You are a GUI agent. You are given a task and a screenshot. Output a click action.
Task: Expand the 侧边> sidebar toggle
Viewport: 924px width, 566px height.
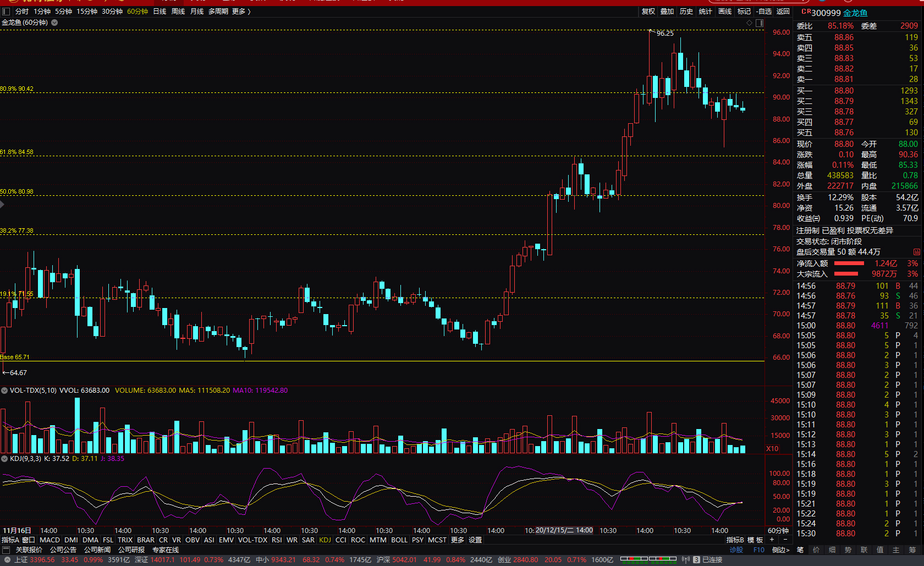click(x=780, y=550)
